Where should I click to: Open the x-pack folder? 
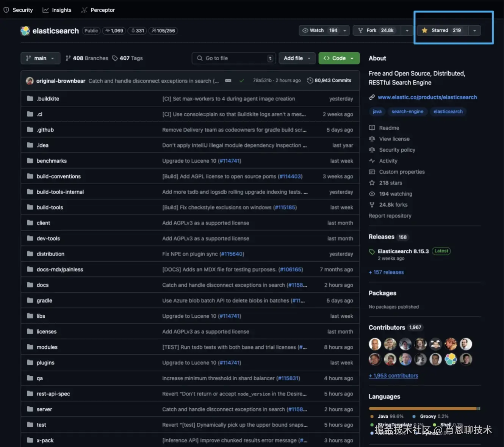[x=45, y=441]
